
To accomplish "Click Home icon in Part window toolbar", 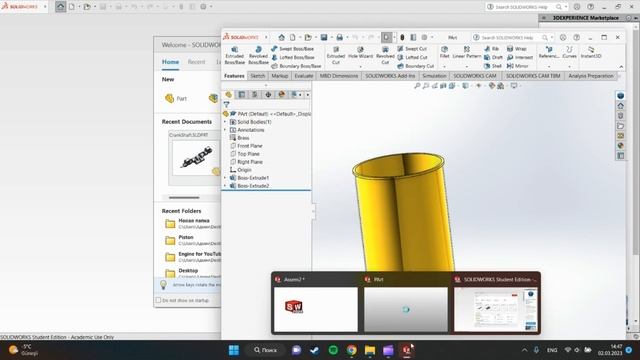I will pyautogui.click(x=282, y=38).
